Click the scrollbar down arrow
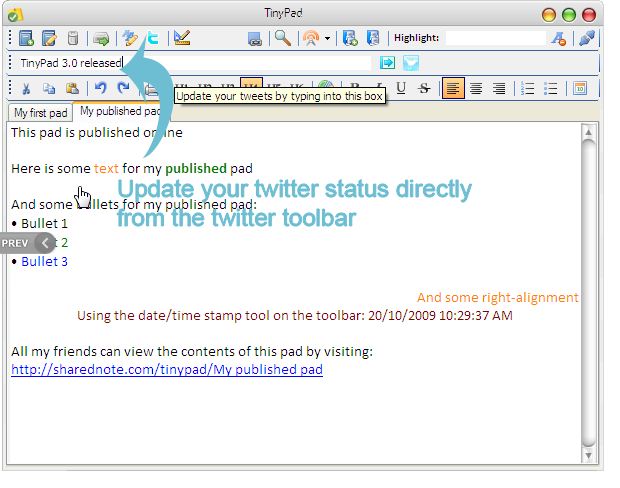 pyautogui.click(x=588, y=456)
